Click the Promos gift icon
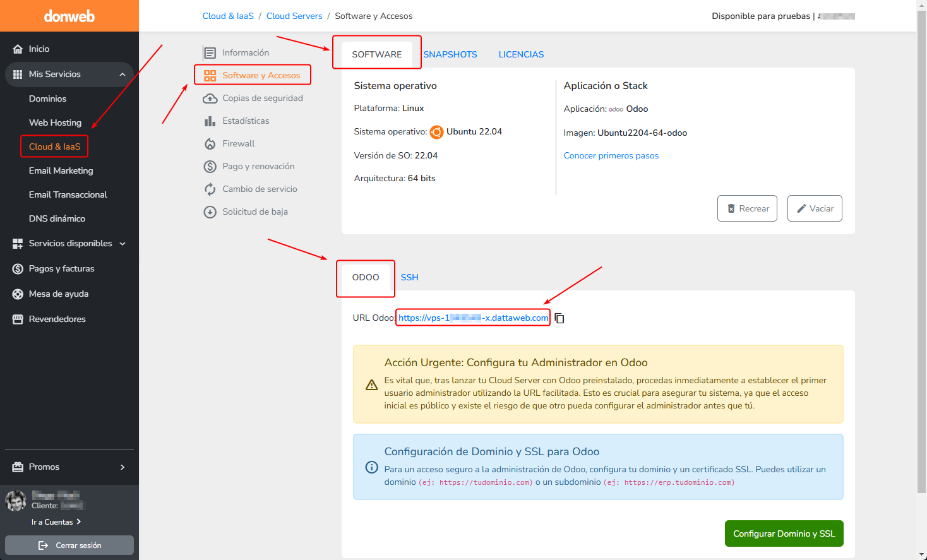The width and height of the screenshot is (927, 560). tap(18, 467)
